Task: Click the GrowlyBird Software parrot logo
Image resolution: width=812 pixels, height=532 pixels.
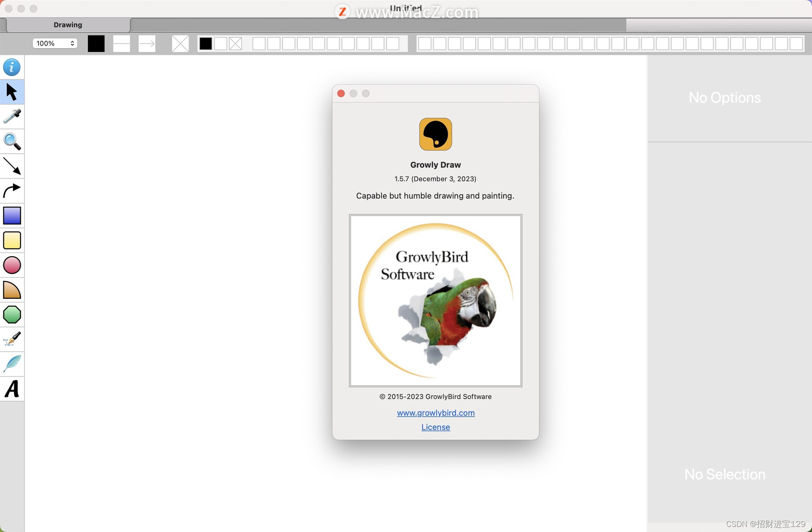Action: (x=436, y=300)
